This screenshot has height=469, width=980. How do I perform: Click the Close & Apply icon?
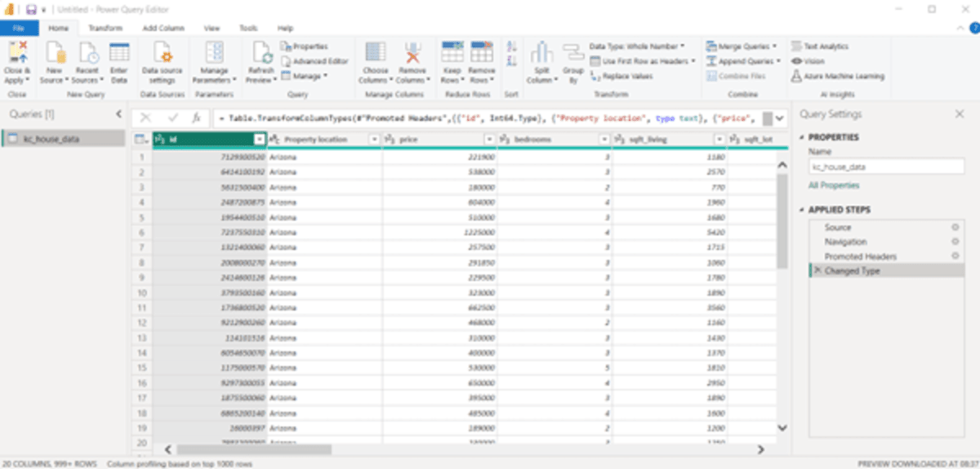[x=17, y=53]
